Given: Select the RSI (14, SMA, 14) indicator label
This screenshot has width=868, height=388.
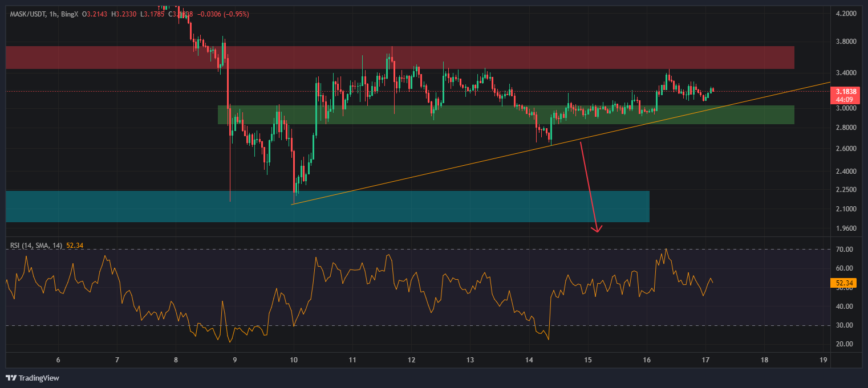Looking at the screenshot, I should click(36, 246).
